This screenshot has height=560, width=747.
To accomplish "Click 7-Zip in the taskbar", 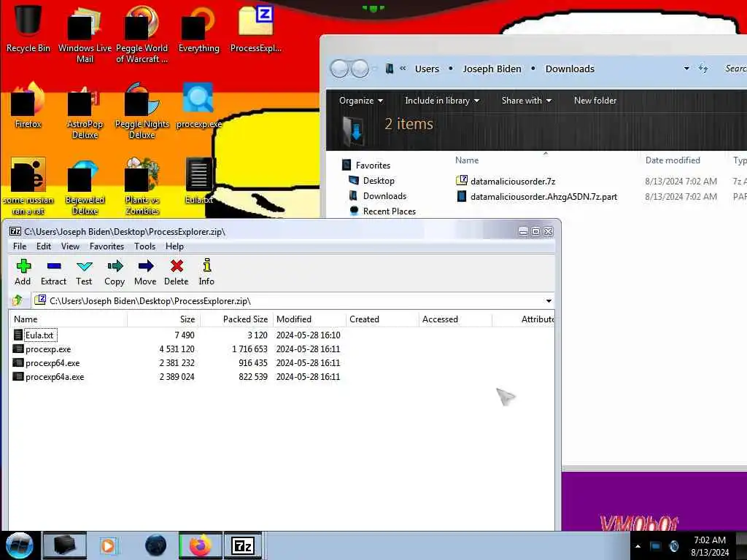I will coord(243,545).
